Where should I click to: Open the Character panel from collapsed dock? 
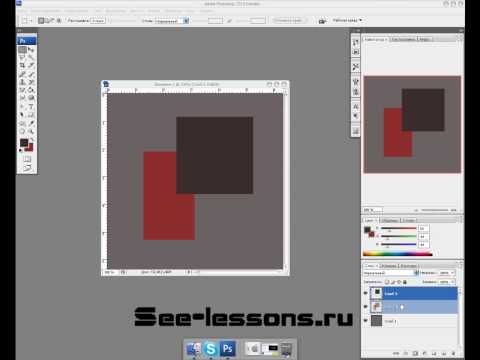click(356, 106)
